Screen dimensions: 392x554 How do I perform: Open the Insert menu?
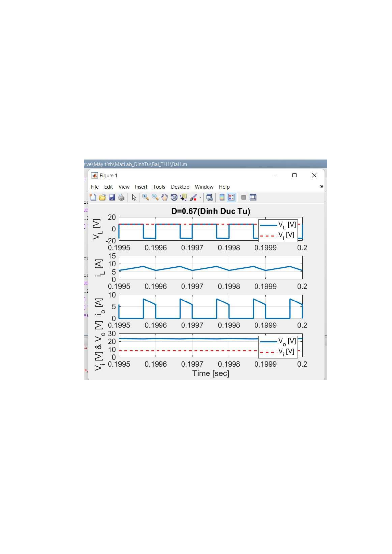pos(141,187)
